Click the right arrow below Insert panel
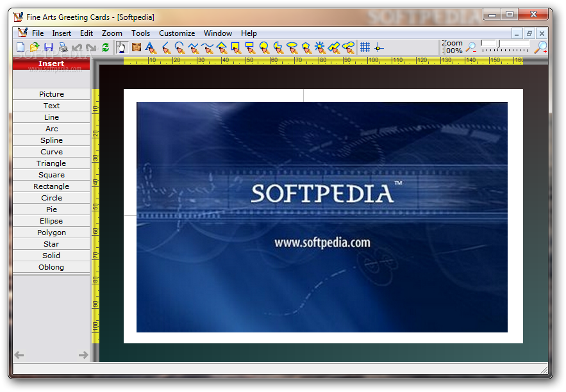Viewport: 566px width, 392px height. pyautogui.click(x=83, y=355)
